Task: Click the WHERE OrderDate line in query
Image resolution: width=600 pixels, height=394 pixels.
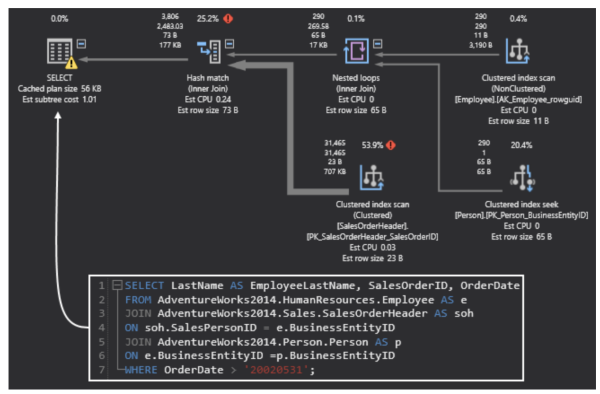Action: [220, 370]
